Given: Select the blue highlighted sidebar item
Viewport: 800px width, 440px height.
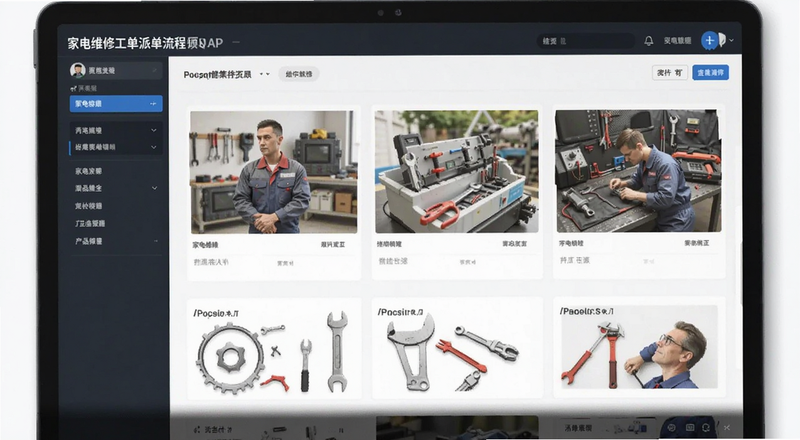Looking at the screenshot, I should point(116,104).
